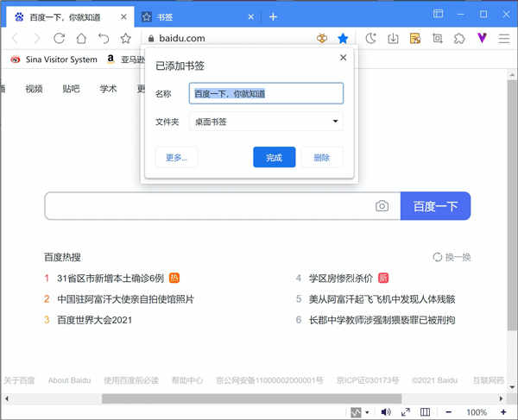Click the screenshot capture toolbar icon
This screenshot has height=420, width=518.
click(x=438, y=39)
